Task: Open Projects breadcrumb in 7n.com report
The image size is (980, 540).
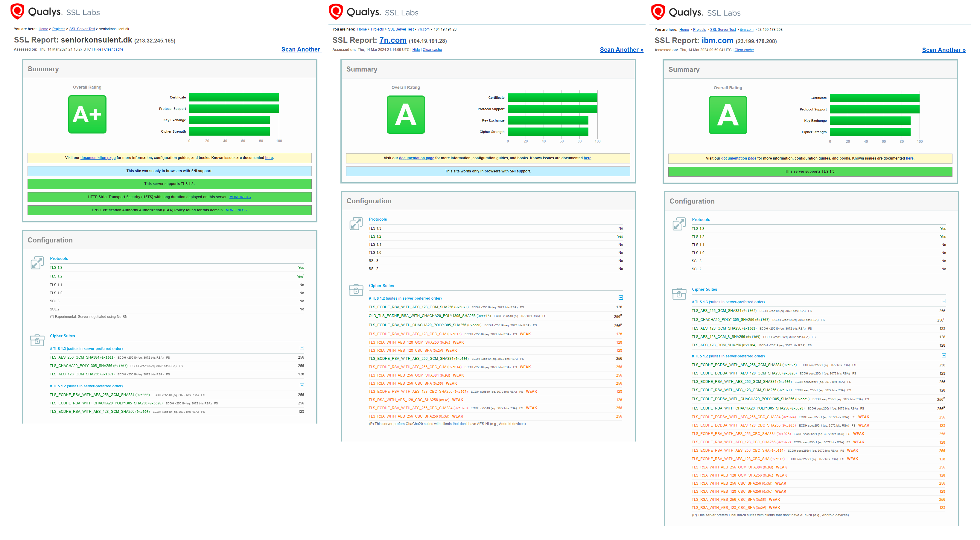Action: (x=377, y=29)
